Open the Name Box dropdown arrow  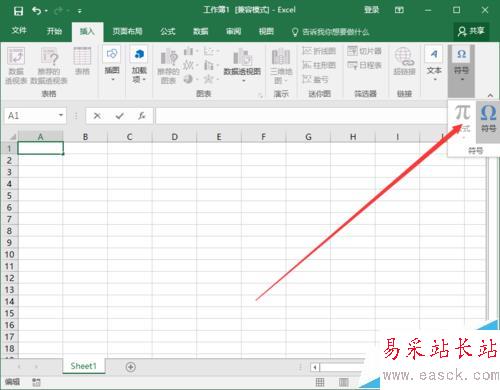coord(61,115)
